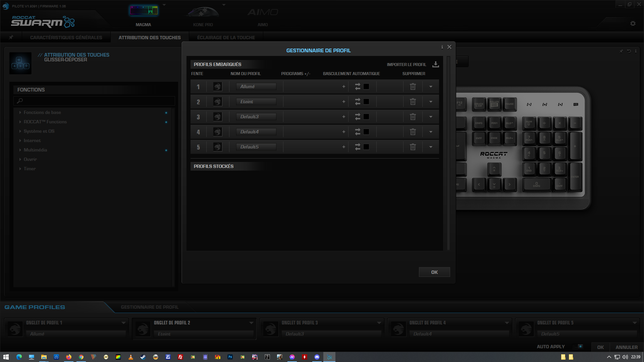Click the Roccat avatar icon of slot 3

click(x=218, y=117)
